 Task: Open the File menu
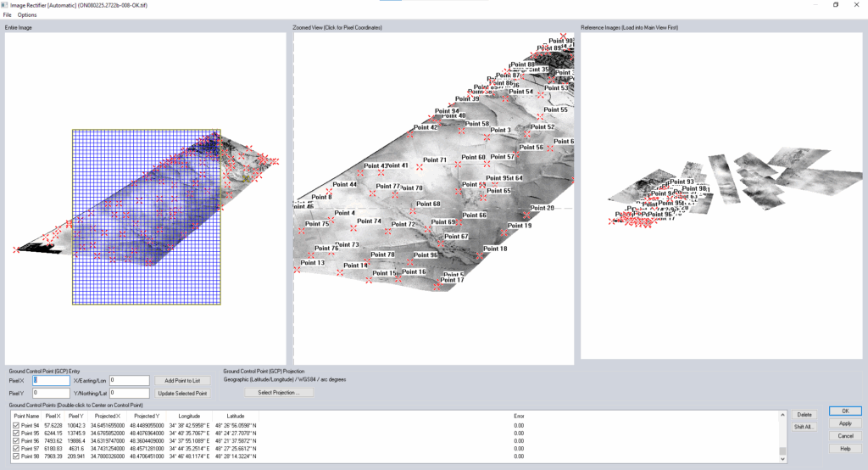click(x=8, y=15)
